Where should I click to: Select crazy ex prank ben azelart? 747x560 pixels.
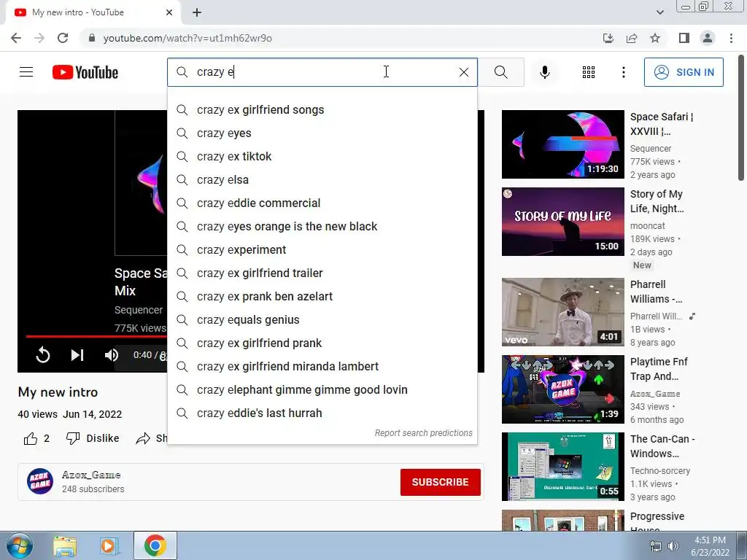click(322, 297)
